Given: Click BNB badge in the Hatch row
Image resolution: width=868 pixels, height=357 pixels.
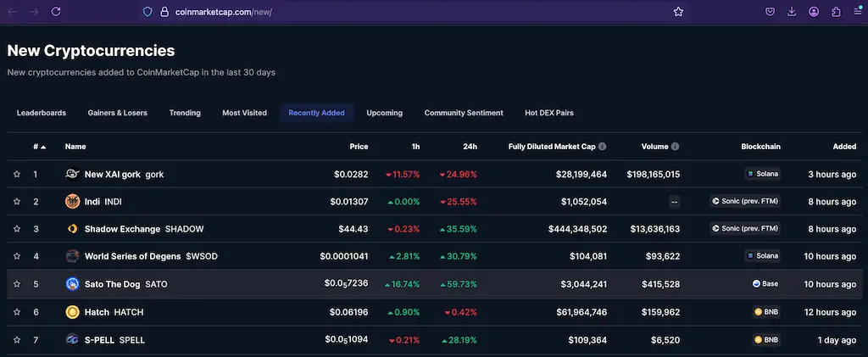Looking at the screenshot, I should click(x=766, y=311).
